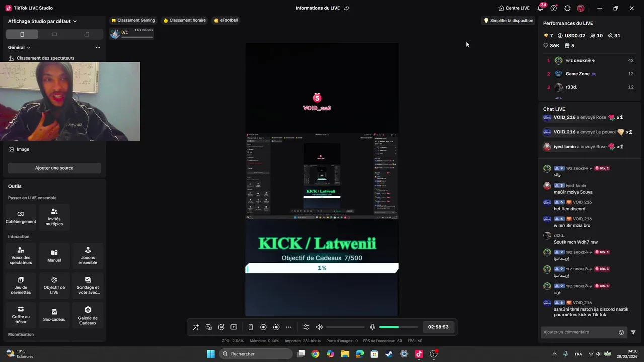The height and width of the screenshot is (362, 644).
Task: Open the audio mixer settings sliders icon
Action: 306,327
